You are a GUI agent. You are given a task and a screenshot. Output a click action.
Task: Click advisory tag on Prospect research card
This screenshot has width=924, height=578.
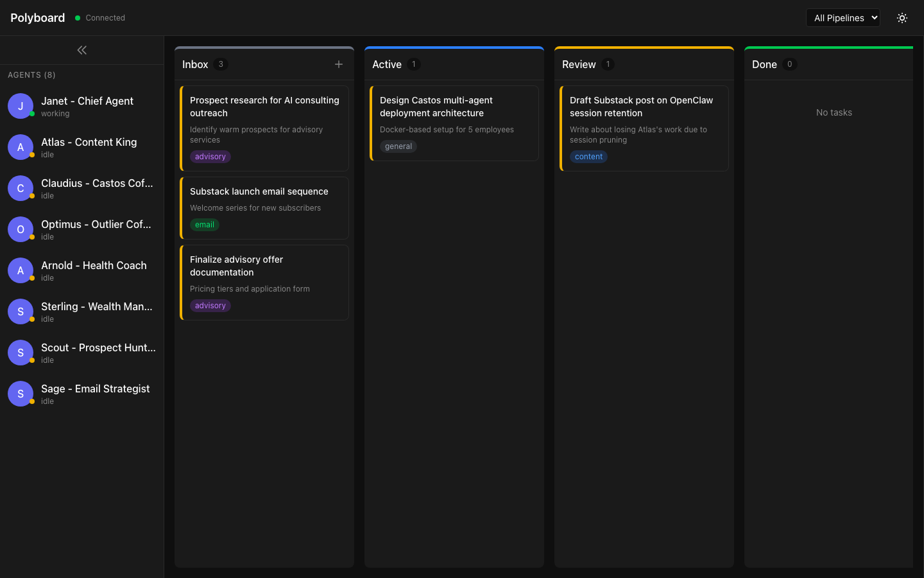coord(210,157)
